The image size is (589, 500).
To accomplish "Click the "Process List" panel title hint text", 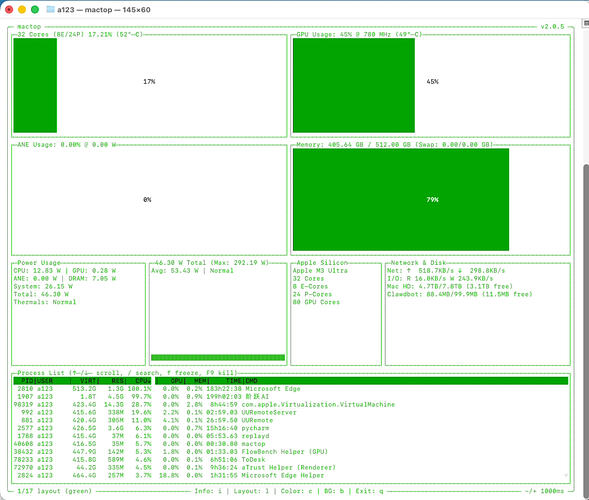I will tap(127, 373).
